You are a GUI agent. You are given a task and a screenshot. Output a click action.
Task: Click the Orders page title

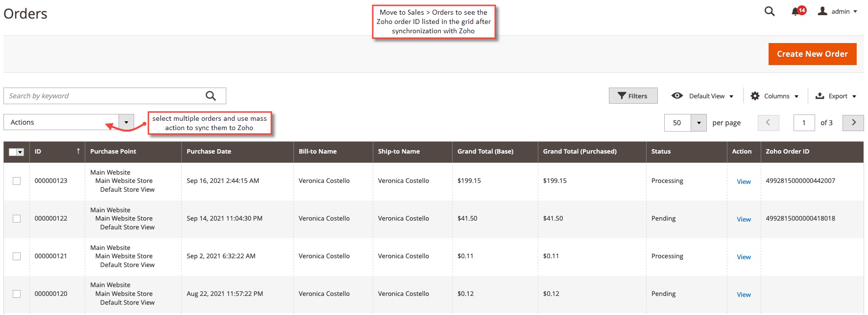[25, 14]
